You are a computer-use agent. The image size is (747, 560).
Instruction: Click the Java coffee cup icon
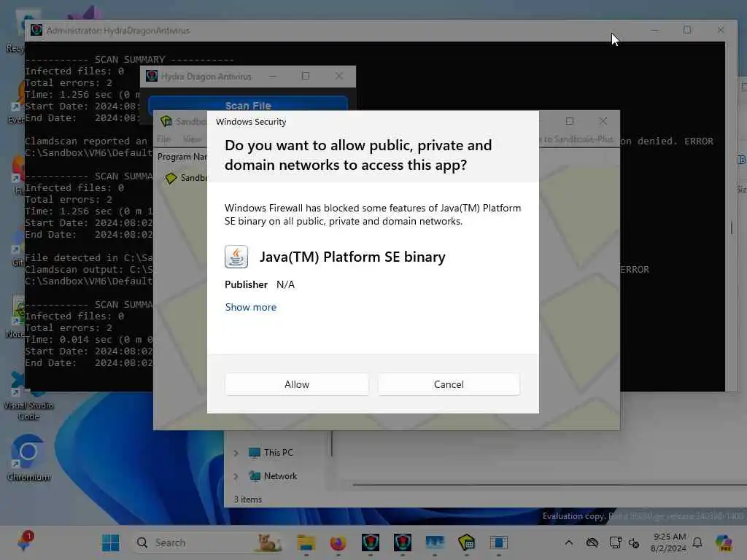pos(236,257)
